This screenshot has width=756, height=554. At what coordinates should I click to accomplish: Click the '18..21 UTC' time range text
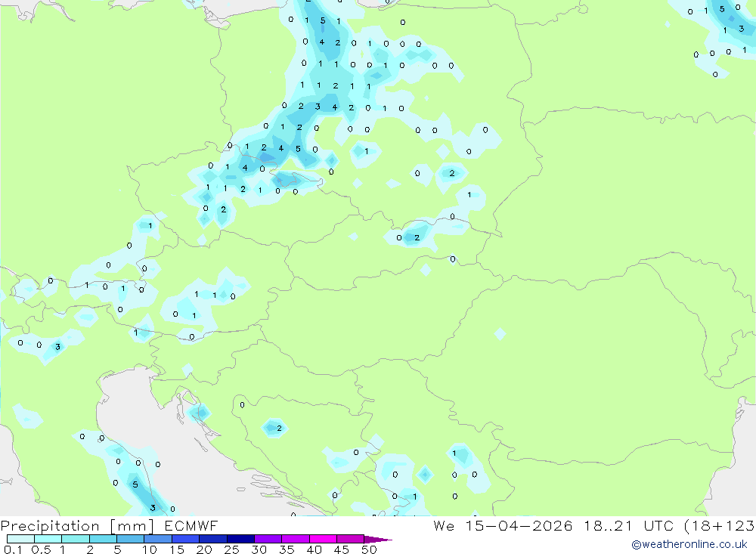pos(628,525)
